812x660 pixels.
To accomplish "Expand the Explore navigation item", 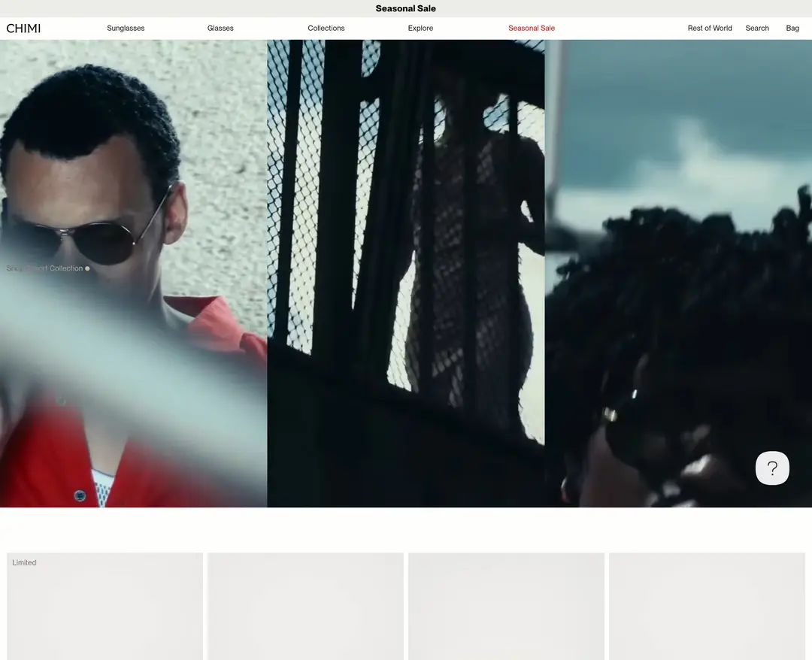I will [420, 29].
